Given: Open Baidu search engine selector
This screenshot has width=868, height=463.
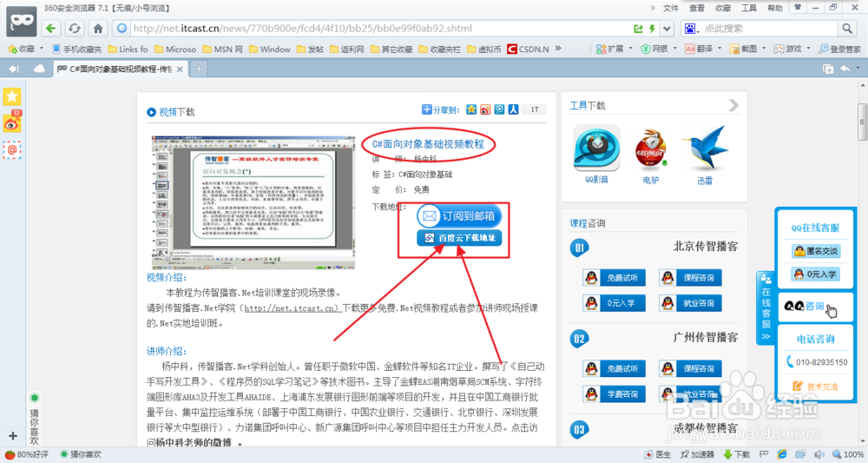Looking at the screenshot, I should 692,29.
